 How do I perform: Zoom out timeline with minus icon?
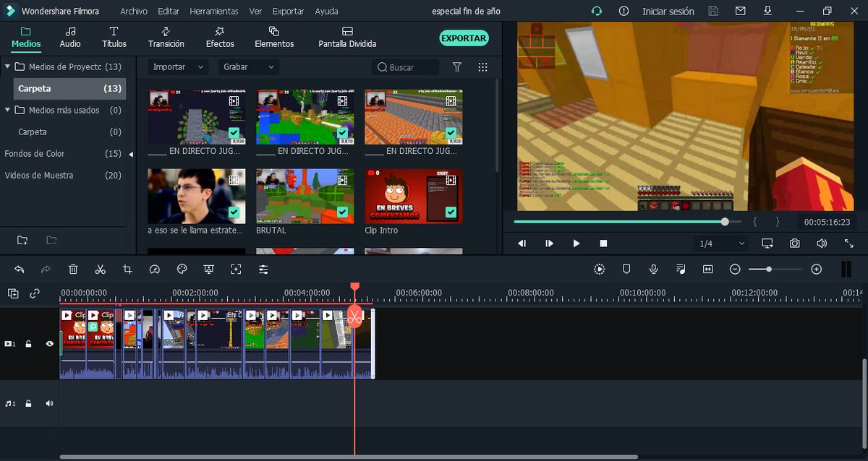point(735,269)
